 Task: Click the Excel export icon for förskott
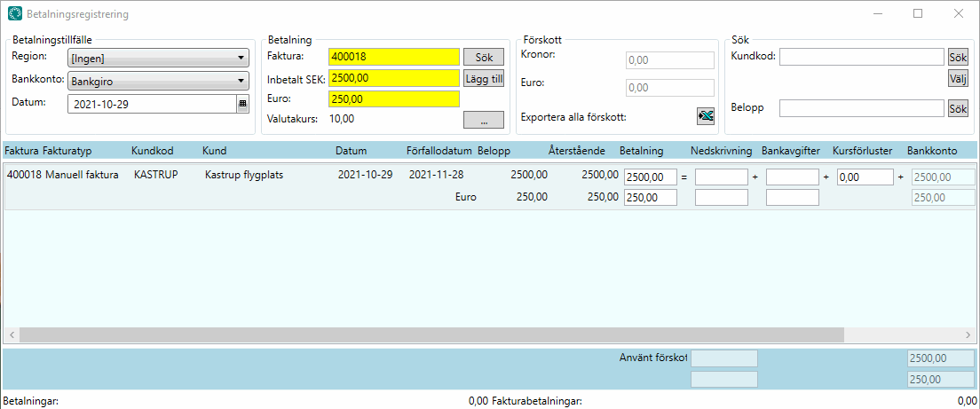[x=705, y=116]
